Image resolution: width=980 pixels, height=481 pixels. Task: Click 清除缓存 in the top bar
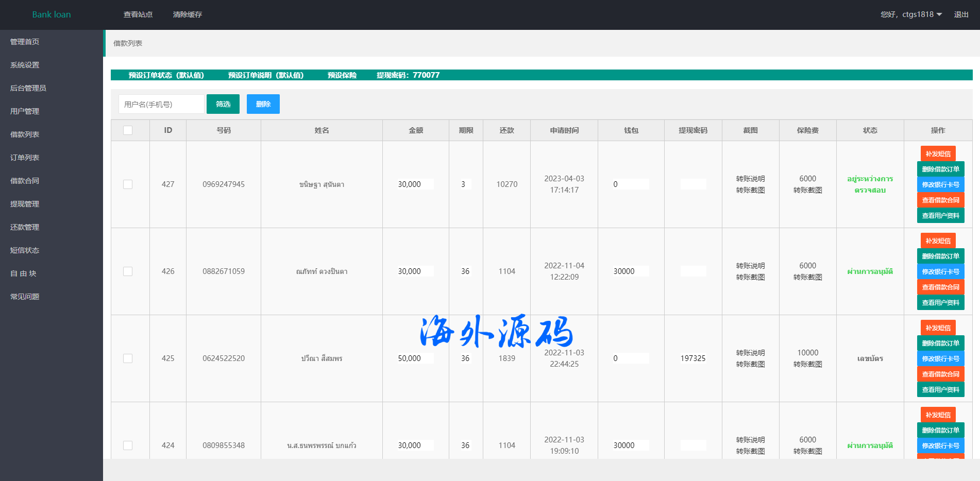coord(188,14)
